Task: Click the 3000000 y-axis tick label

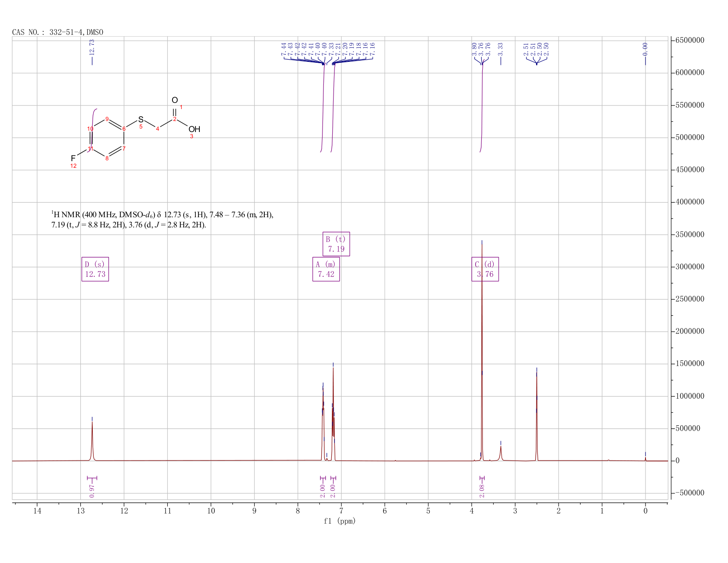Action: tap(690, 267)
